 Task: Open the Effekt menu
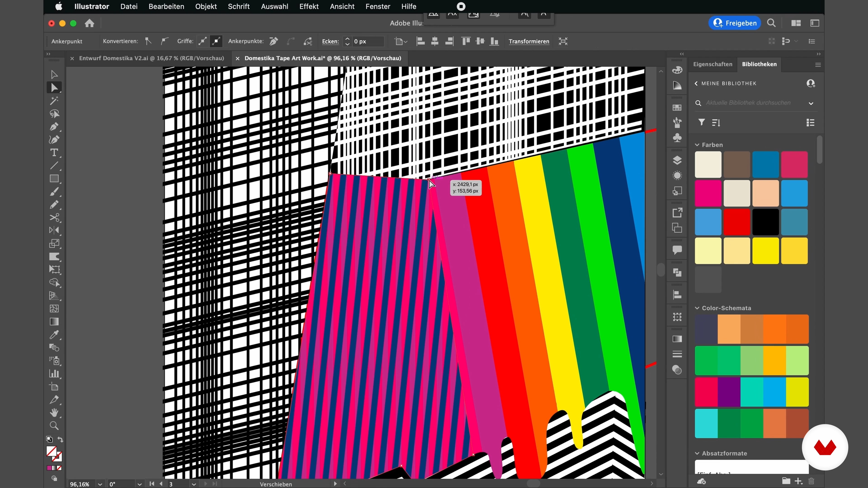point(309,6)
